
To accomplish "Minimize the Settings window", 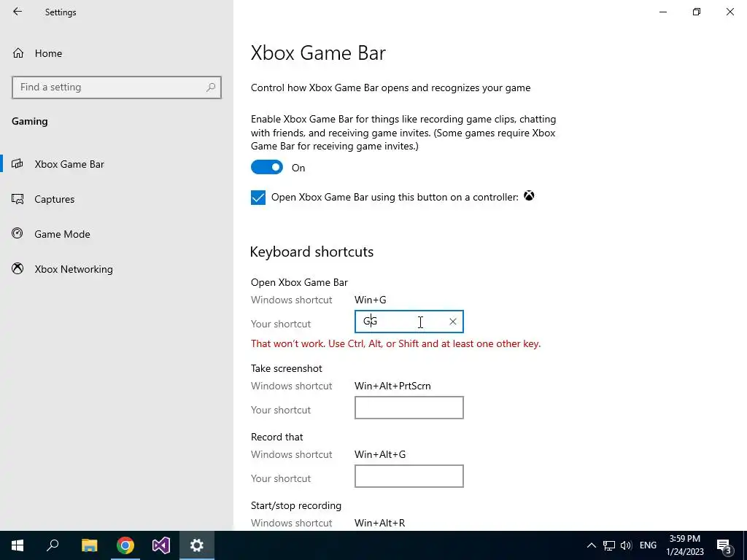I will [662, 12].
